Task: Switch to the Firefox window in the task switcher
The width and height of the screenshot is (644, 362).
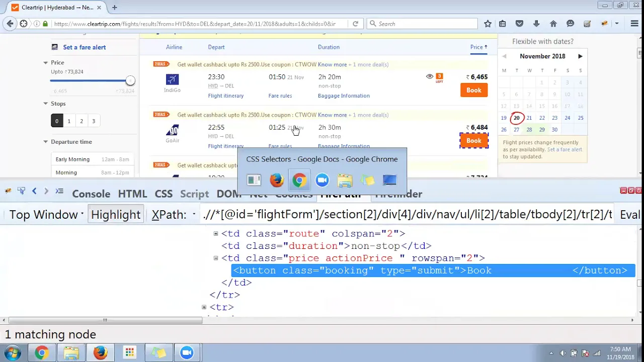Action: (x=277, y=180)
